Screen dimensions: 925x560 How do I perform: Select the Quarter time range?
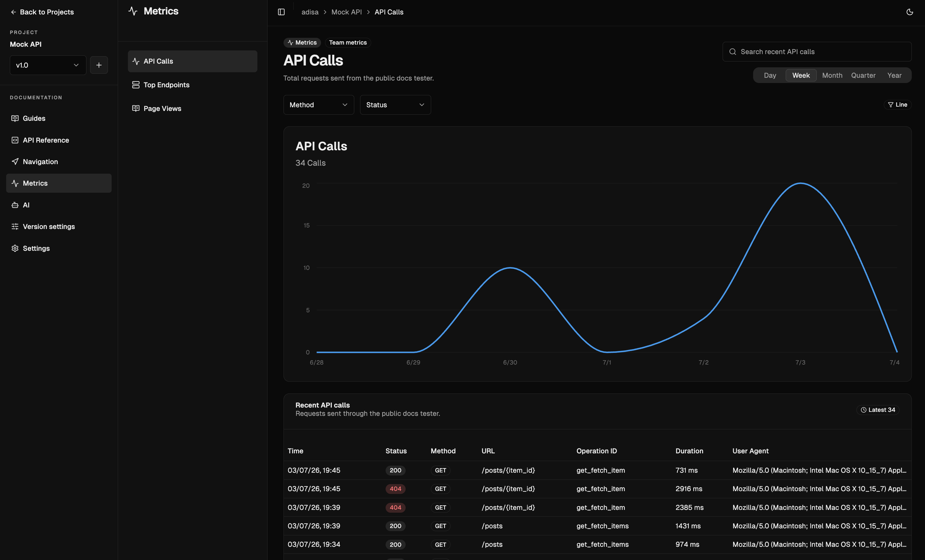863,75
